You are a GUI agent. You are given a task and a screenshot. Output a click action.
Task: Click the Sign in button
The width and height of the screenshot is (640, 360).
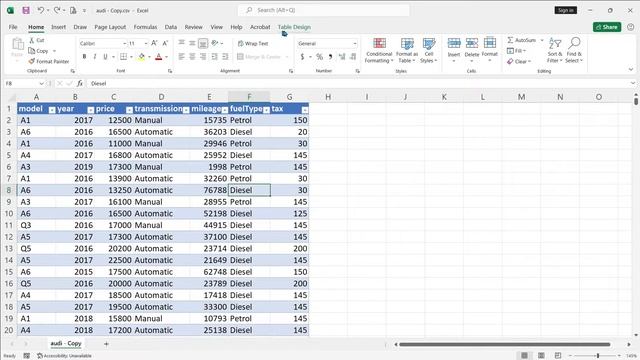[566, 10]
